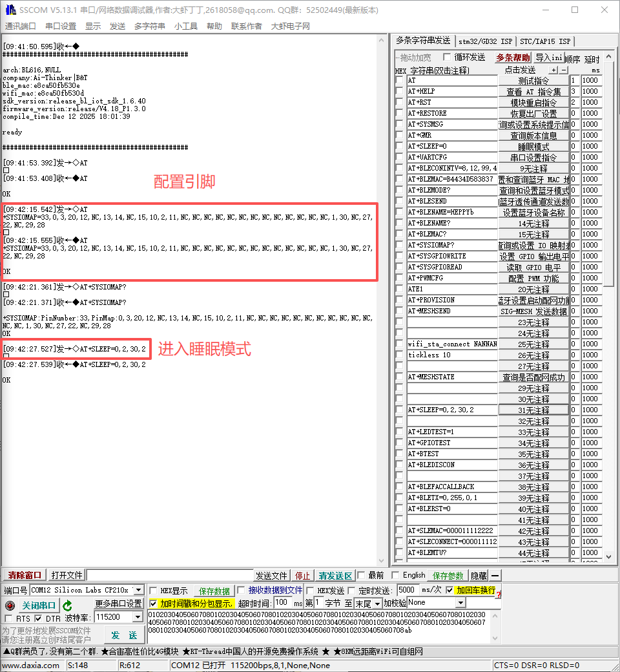Click 清除窗口 clear window button
Viewport: 620px width, 672px height.
click(25, 575)
